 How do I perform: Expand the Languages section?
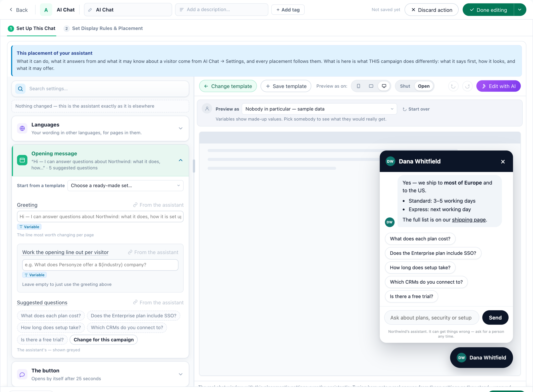point(181,128)
